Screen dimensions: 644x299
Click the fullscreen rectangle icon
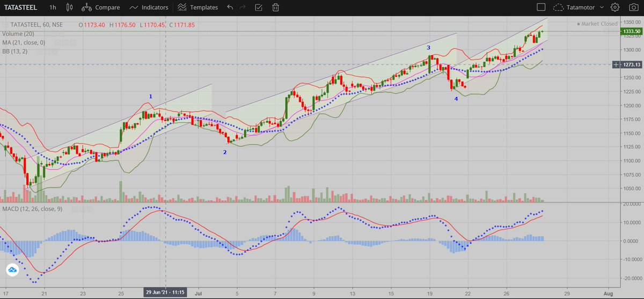[541, 8]
